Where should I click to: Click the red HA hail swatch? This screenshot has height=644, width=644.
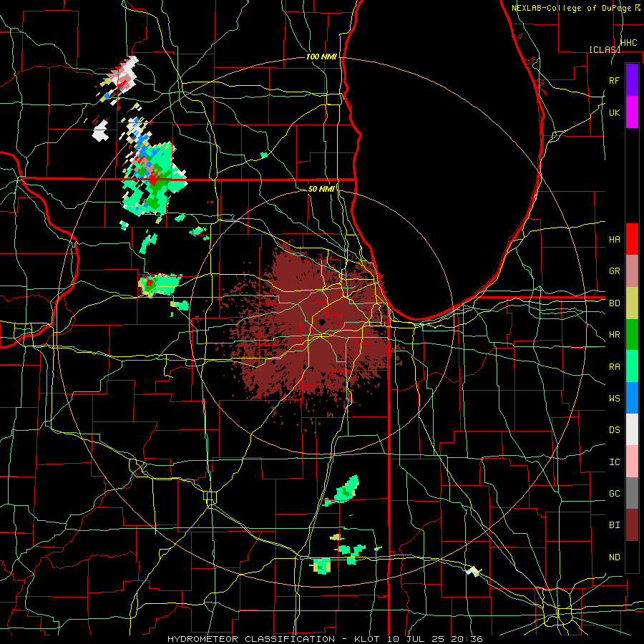click(632, 239)
